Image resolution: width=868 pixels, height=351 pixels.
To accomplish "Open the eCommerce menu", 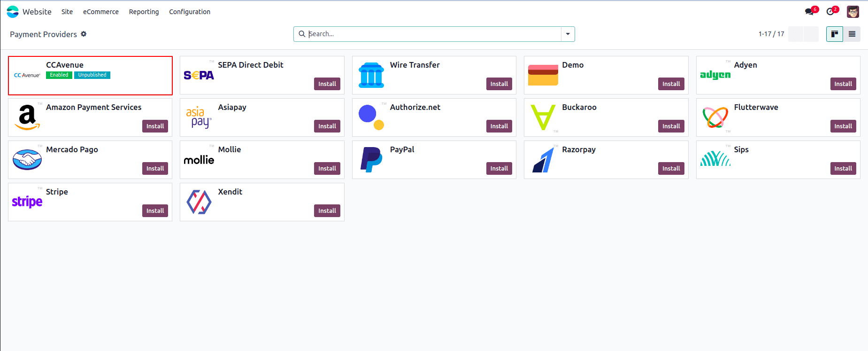I will click(x=101, y=12).
